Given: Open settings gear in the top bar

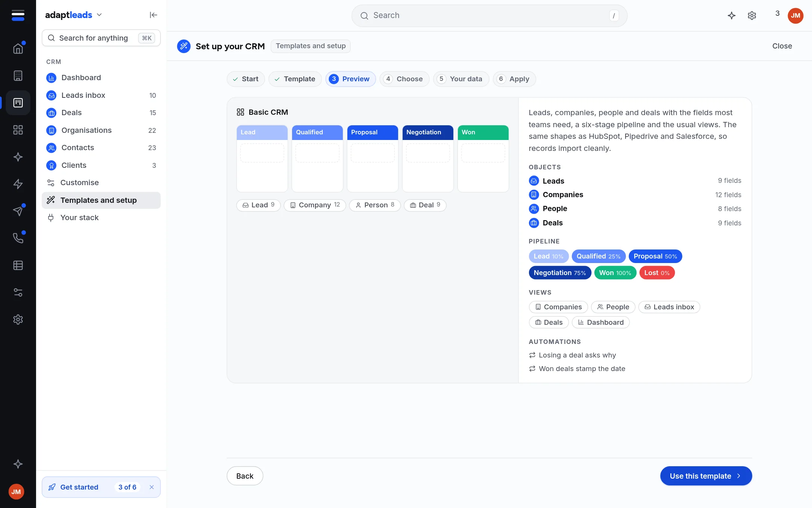Looking at the screenshot, I should [752, 15].
